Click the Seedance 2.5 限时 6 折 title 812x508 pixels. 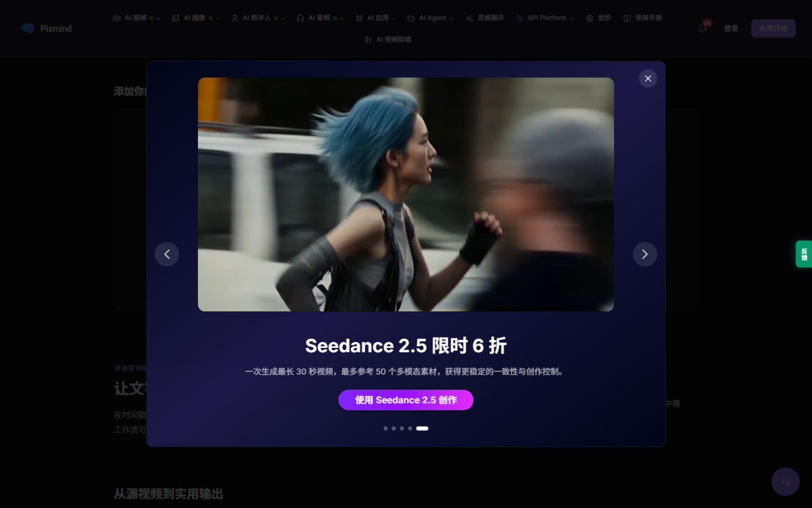406,345
